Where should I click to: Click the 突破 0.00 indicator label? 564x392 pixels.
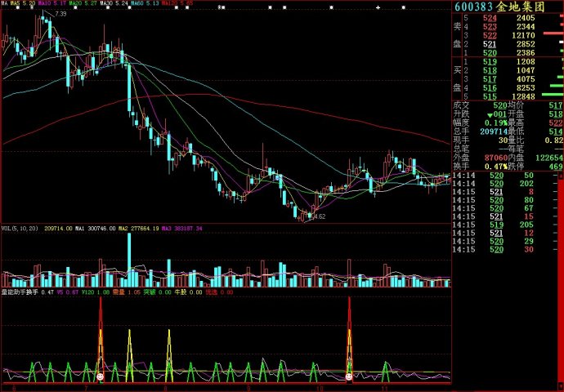157,292
